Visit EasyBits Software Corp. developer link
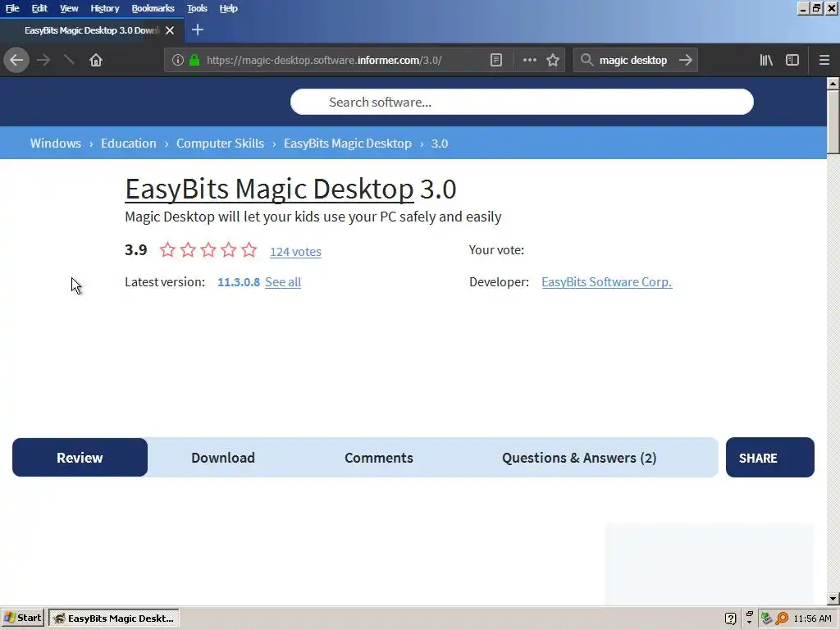 click(x=606, y=282)
